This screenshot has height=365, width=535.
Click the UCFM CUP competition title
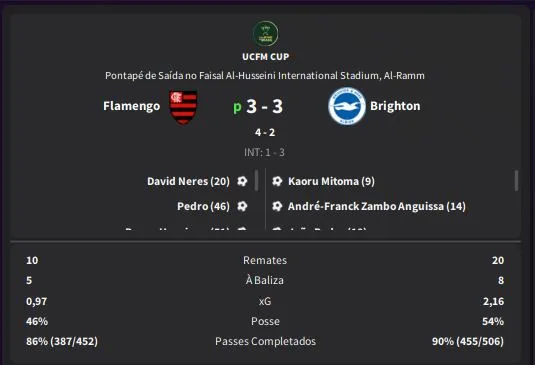(266, 57)
